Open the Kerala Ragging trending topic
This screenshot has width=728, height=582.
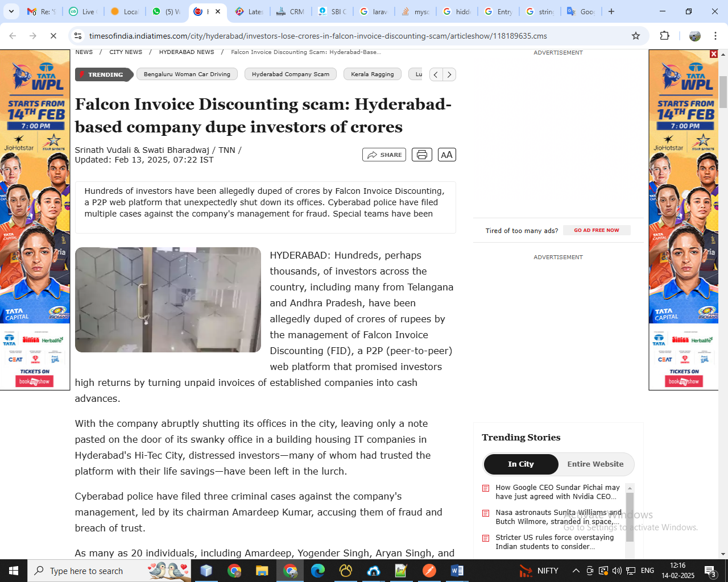pyautogui.click(x=373, y=74)
